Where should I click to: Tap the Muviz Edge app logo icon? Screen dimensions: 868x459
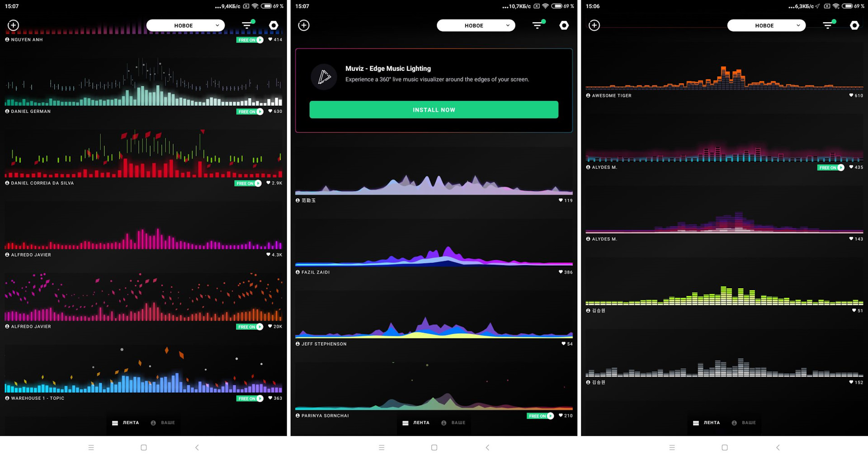(x=324, y=77)
